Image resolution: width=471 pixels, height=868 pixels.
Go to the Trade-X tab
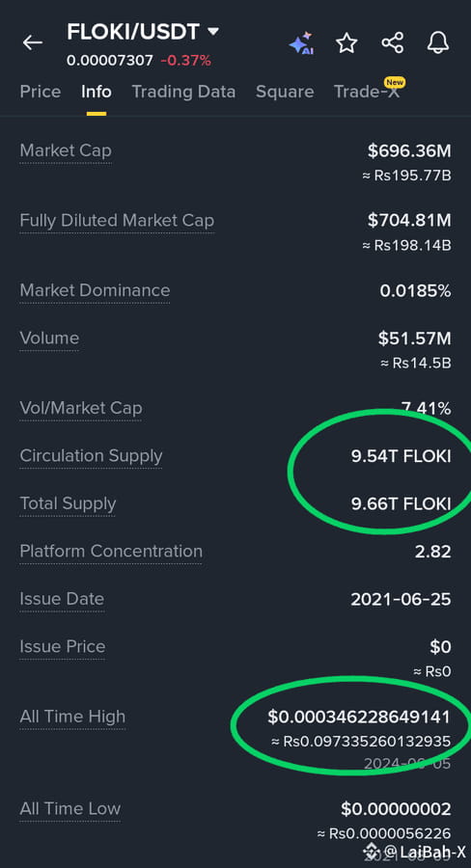(366, 92)
